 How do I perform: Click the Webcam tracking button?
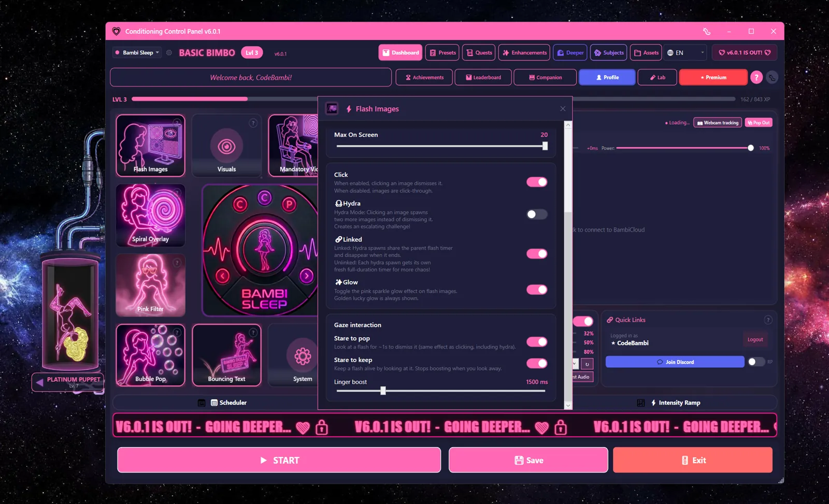tap(718, 123)
